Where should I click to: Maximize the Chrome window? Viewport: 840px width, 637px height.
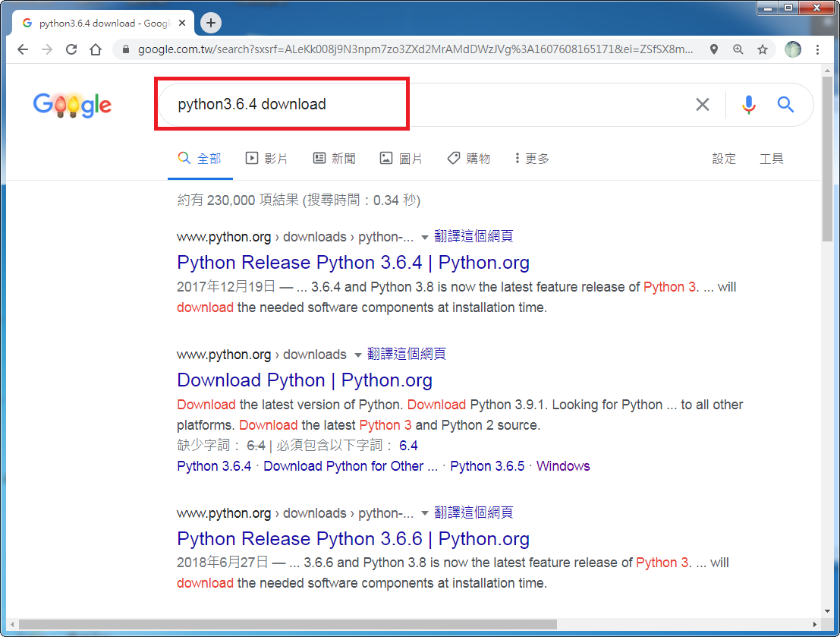pyautogui.click(x=788, y=8)
